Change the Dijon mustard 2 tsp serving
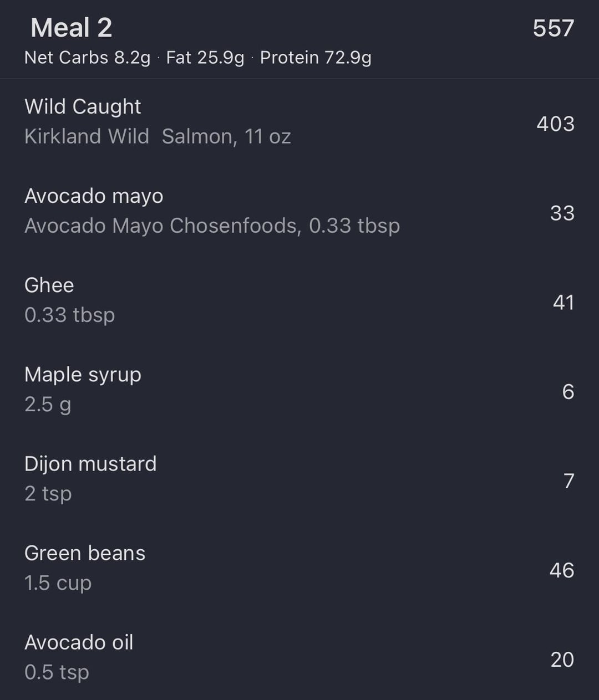599x700 pixels. coord(48,493)
